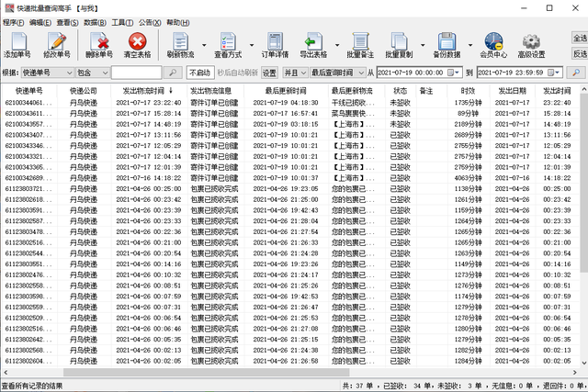588x392 pixels.
Task: Click the keyword search input field
Action: 137,73
